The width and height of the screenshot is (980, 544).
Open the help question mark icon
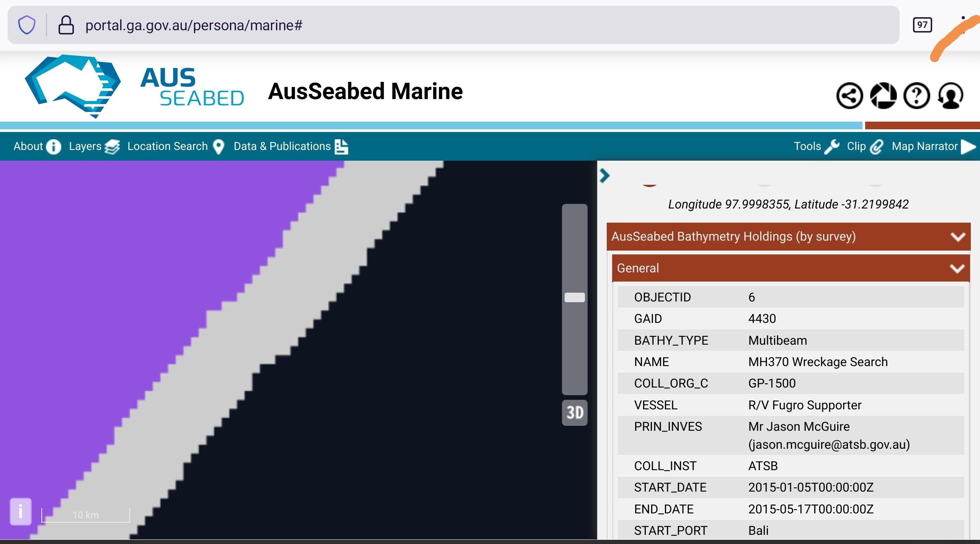point(916,96)
